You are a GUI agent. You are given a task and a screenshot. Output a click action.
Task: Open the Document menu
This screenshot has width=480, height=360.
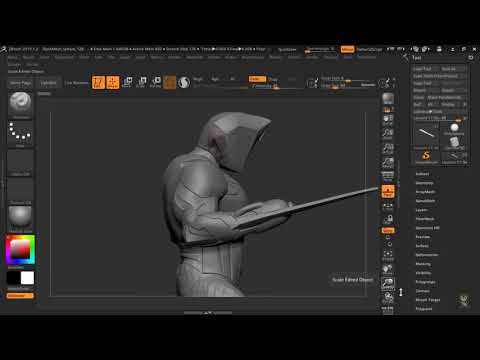coord(64,57)
